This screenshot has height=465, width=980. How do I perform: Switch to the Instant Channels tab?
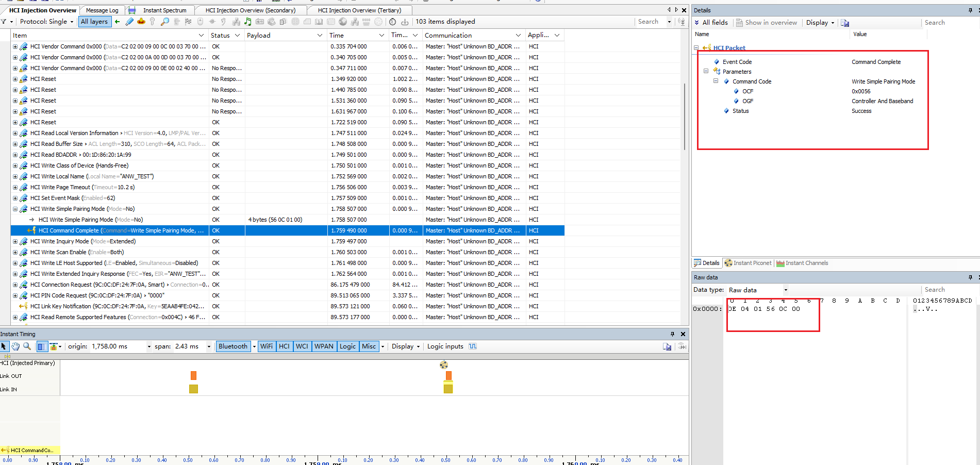tap(802, 263)
